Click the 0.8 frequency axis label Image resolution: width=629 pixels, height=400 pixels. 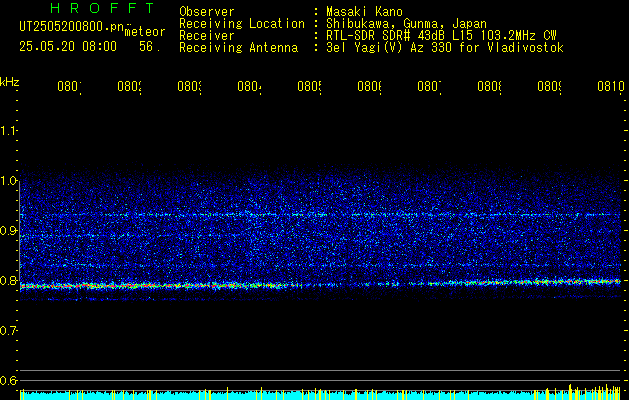(8, 280)
